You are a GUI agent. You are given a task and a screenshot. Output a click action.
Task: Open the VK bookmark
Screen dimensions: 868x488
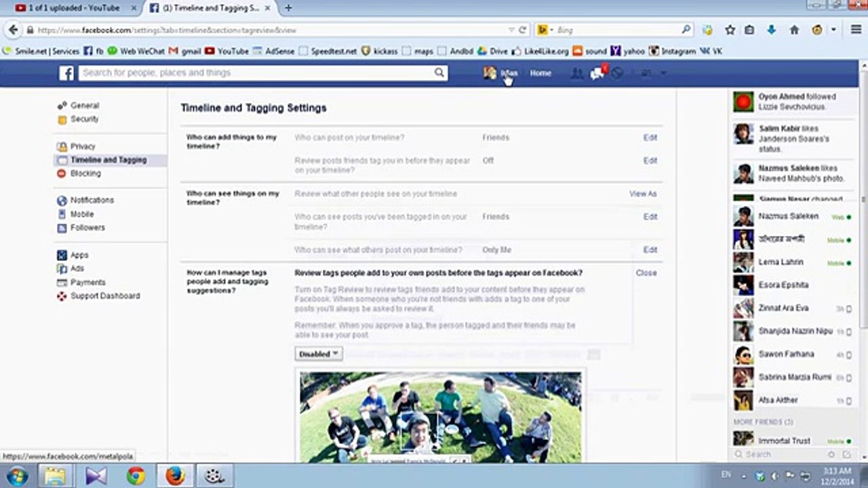pos(711,51)
